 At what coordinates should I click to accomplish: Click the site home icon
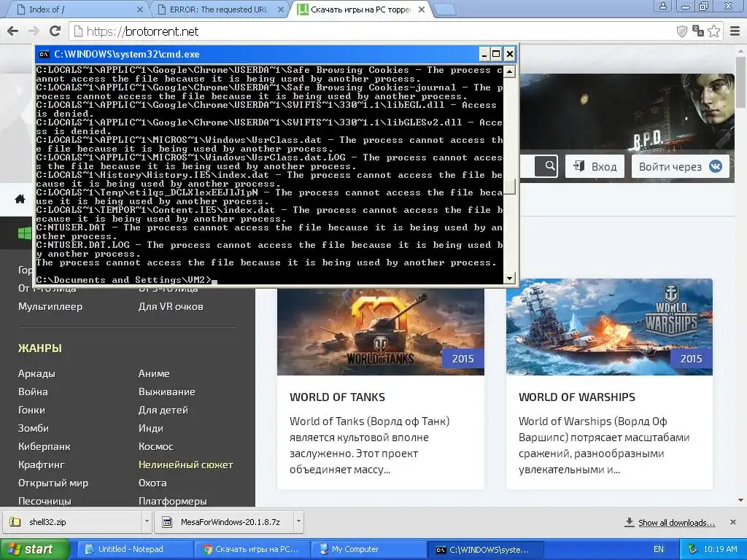pos(20,198)
